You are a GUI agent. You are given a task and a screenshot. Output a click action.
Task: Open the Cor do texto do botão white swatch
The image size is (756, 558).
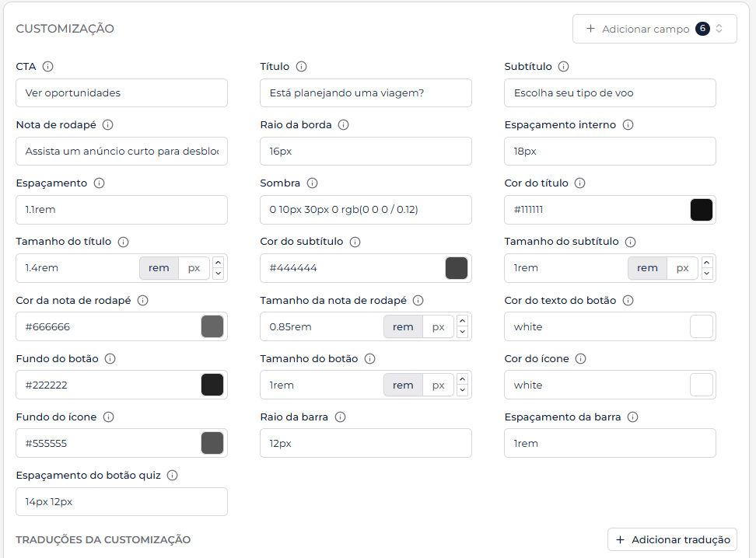tap(701, 326)
